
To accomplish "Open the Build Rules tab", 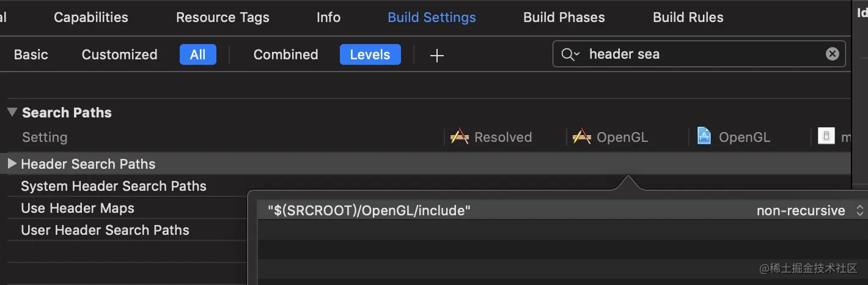I will 688,17.
